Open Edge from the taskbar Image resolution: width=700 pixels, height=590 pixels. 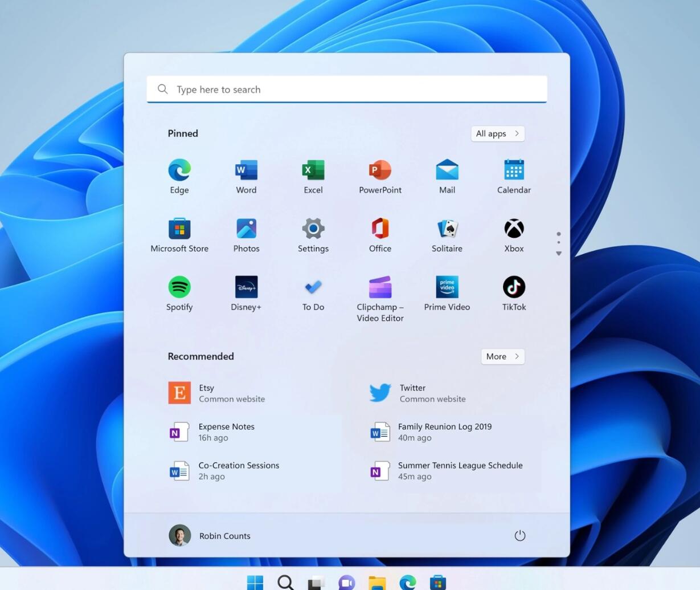click(408, 582)
